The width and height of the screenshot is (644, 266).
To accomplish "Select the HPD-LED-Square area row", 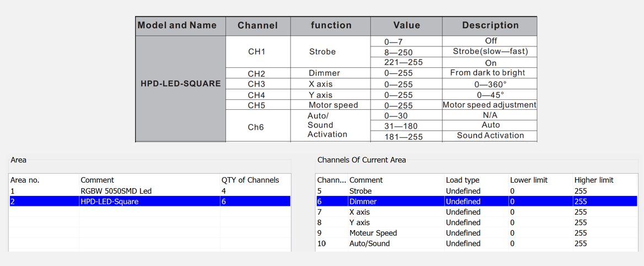I will [x=149, y=201].
